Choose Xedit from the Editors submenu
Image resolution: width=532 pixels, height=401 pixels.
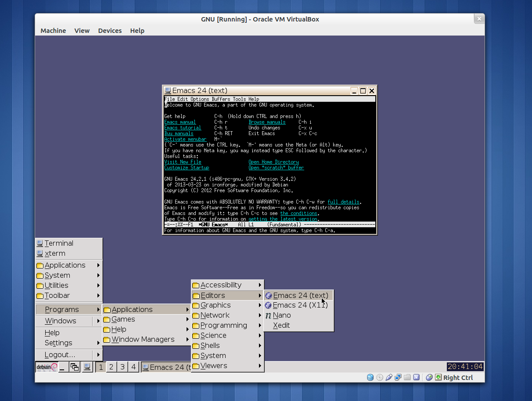click(x=298, y=326)
